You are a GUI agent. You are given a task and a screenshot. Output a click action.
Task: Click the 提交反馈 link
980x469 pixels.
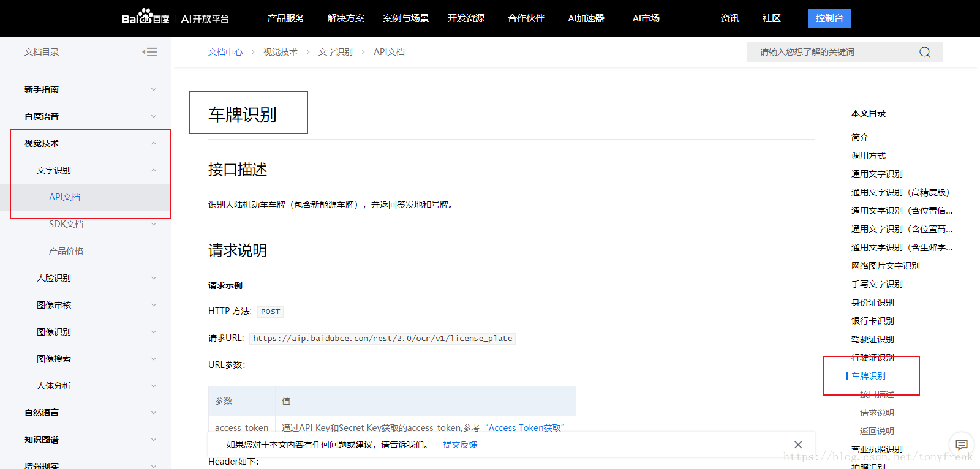[460, 445]
